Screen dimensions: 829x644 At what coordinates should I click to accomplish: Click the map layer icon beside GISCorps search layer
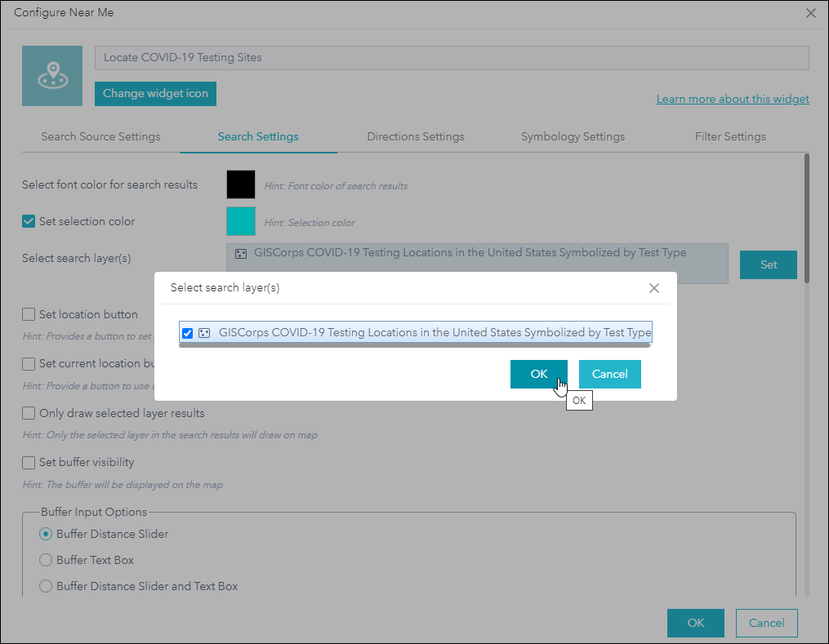pos(241,253)
